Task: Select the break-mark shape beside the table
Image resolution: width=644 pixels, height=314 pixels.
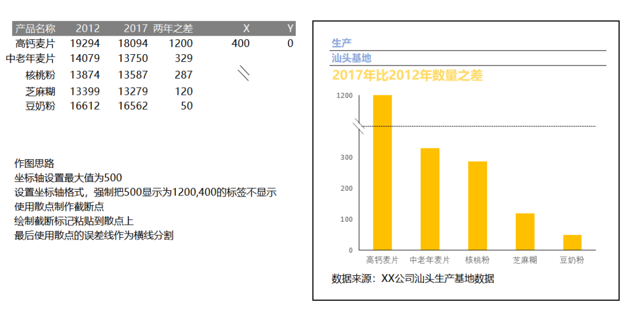Action: pos(243,74)
